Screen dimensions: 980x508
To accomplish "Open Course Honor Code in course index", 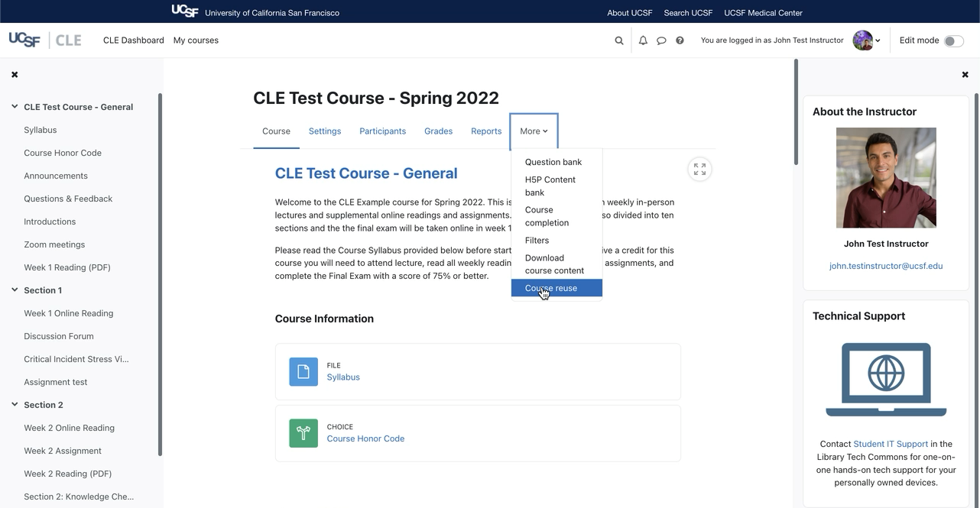I will click(63, 153).
